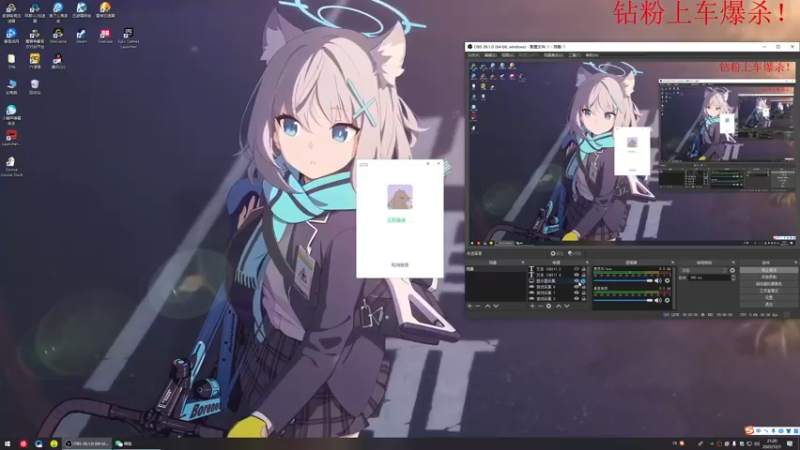Click 取消登录 in WeChat login window
Screen dimensions: 800x450
(400, 265)
